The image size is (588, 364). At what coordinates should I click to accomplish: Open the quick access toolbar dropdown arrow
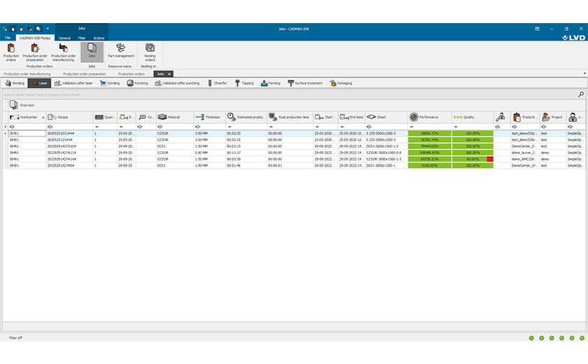48,29
